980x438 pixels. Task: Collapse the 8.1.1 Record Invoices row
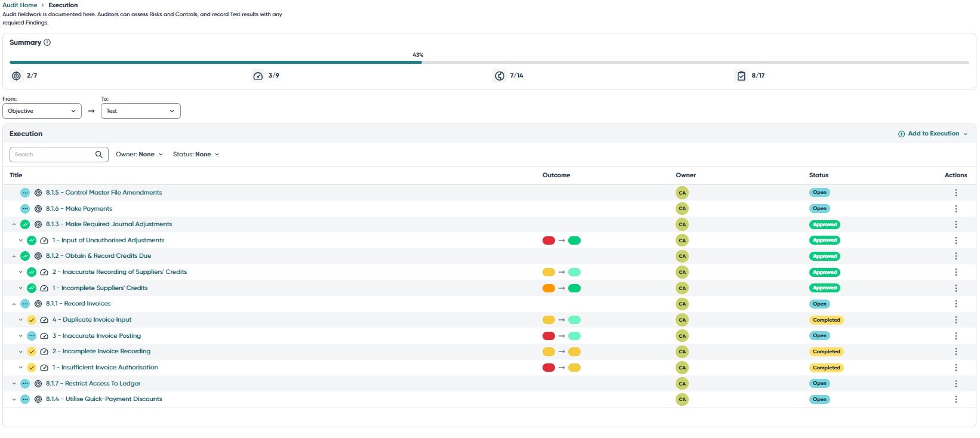pos(14,304)
